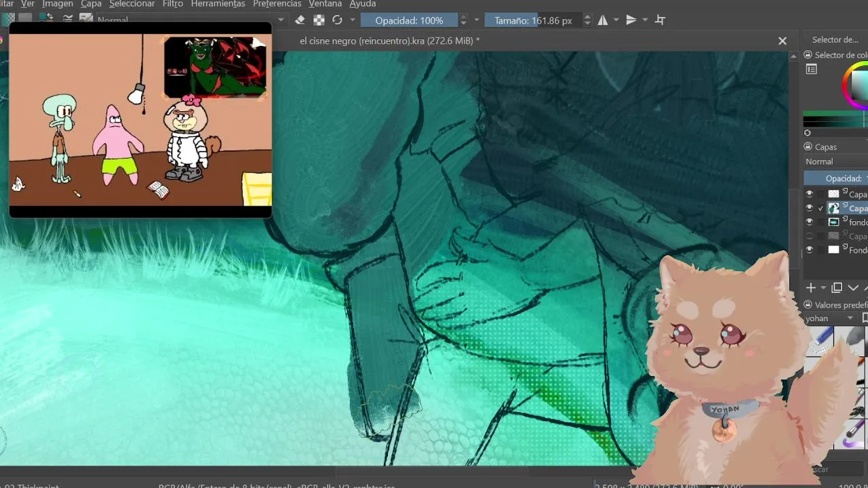Image resolution: width=868 pixels, height=488 pixels.
Task: Toggle the eraser mode icon
Action: [x=300, y=20]
